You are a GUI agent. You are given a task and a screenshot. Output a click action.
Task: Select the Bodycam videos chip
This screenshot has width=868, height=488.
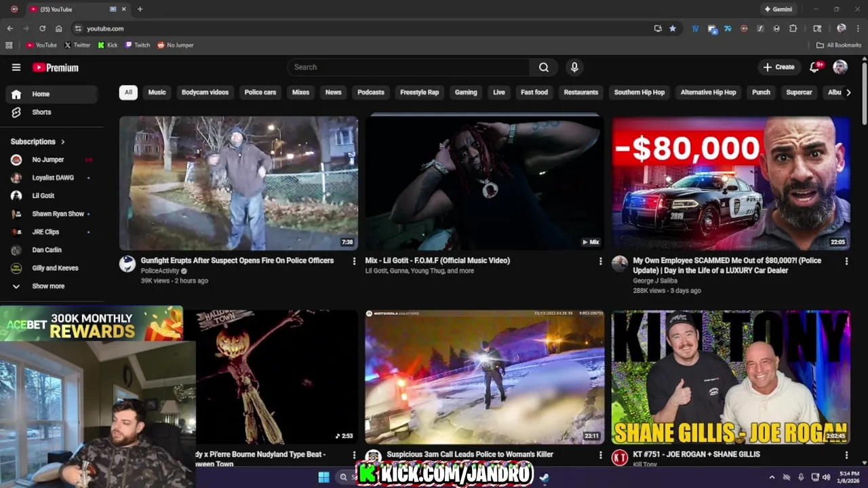[x=205, y=92]
